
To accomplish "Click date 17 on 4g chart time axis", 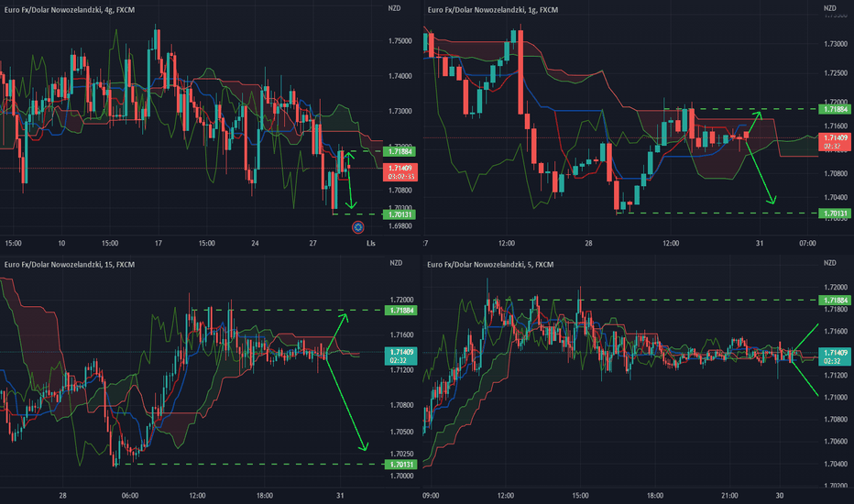I will click(x=158, y=243).
